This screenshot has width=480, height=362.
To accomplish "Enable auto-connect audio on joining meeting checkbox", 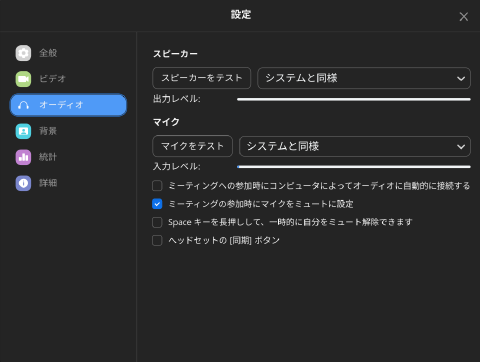I will 157,186.
